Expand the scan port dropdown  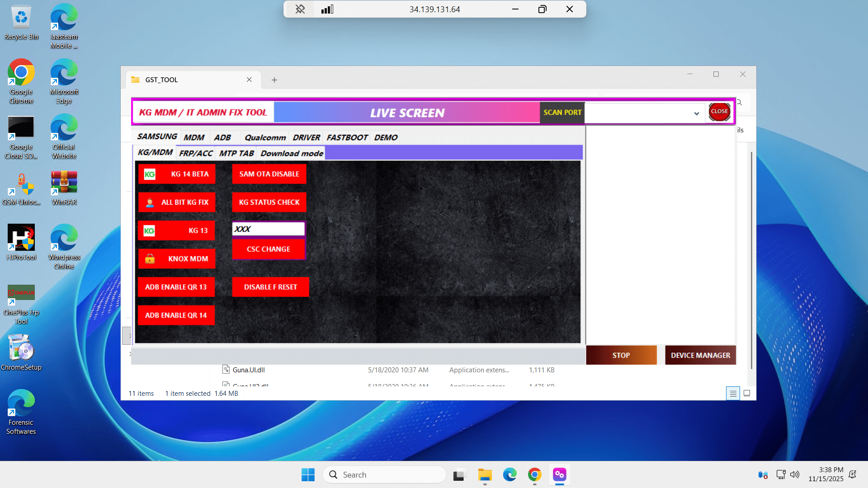[696, 113]
